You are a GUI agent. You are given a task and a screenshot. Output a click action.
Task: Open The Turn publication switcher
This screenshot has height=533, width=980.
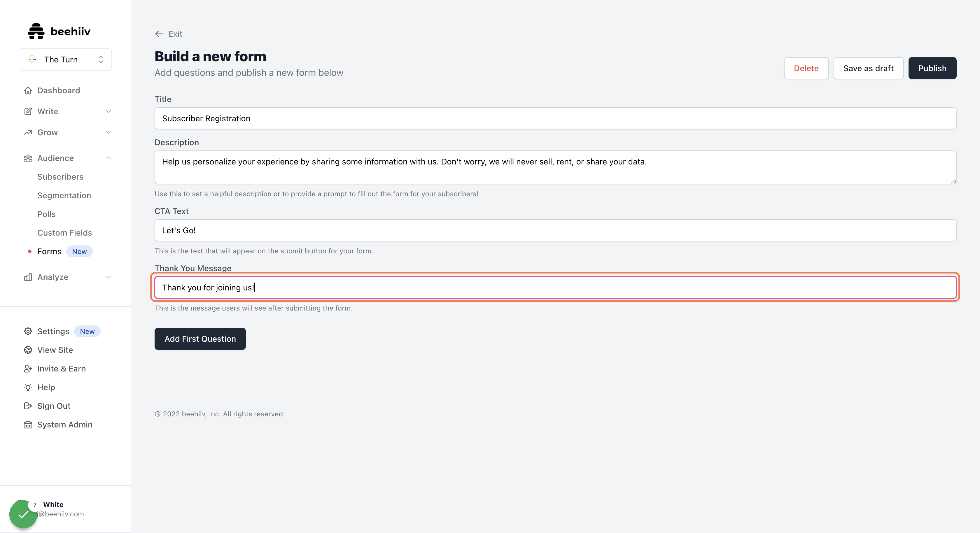click(65, 59)
